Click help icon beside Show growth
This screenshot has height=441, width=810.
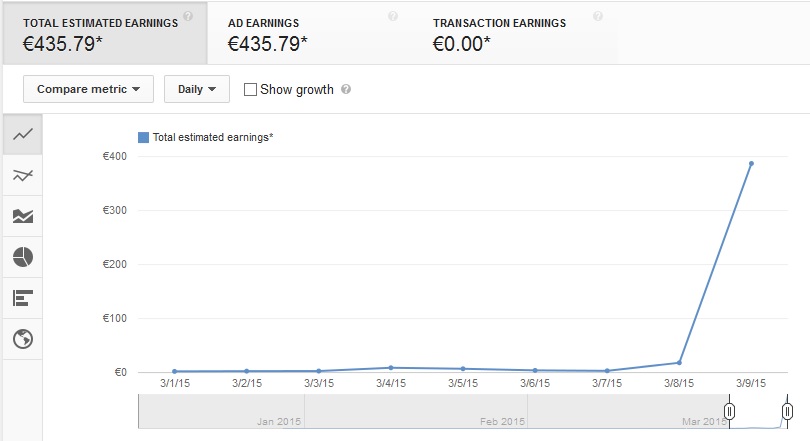point(346,89)
